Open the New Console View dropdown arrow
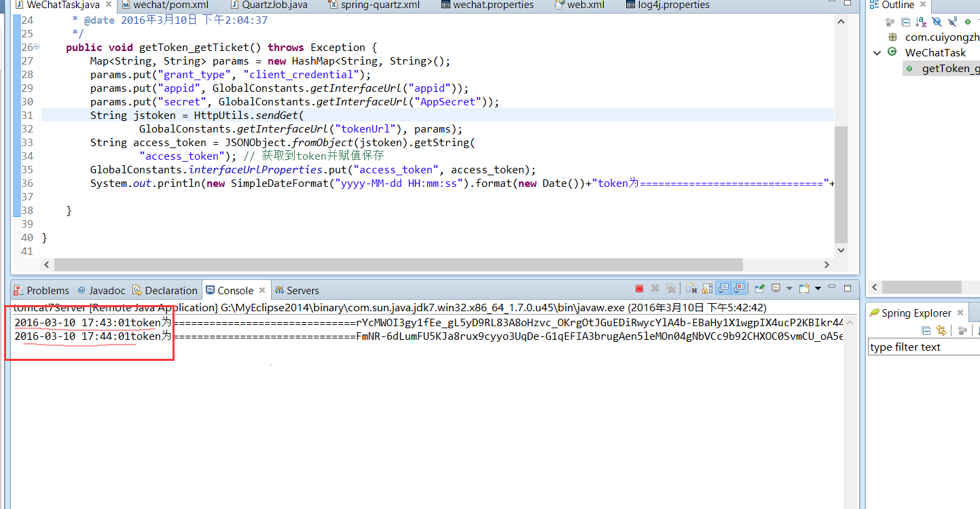Viewport: 980px width, 509px height. [818, 289]
